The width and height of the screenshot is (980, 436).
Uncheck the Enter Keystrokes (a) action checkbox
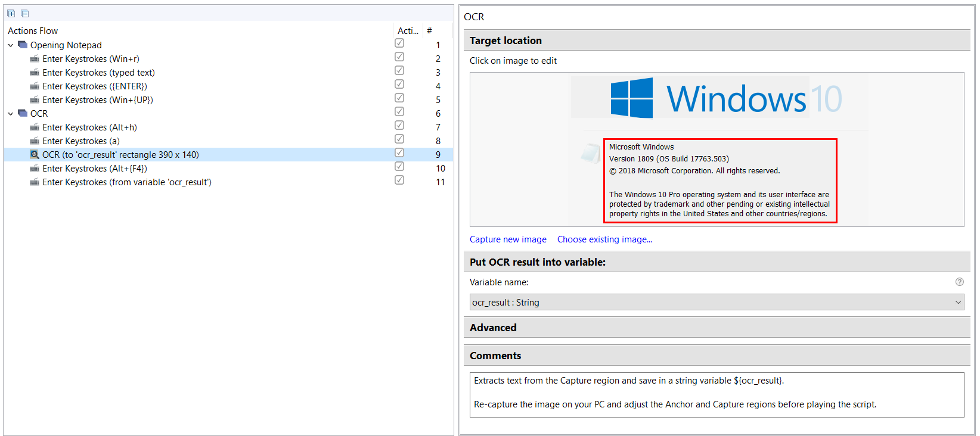click(x=399, y=139)
